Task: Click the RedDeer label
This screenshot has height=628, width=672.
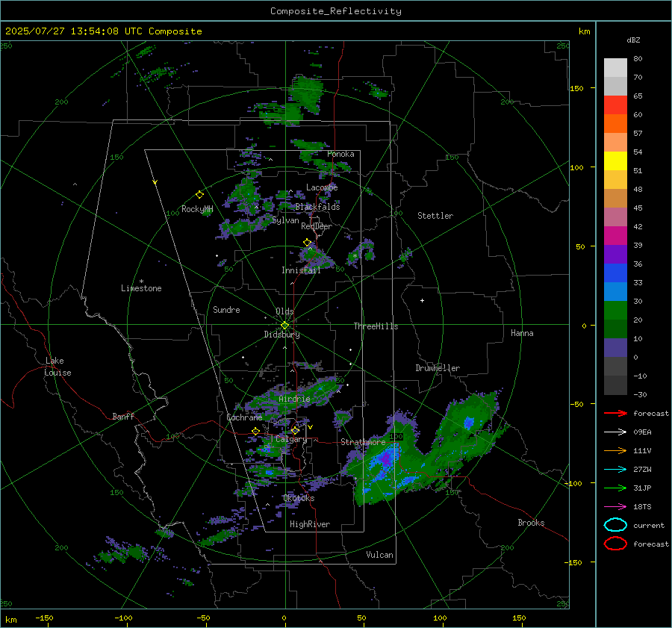Action: point(317,226)
